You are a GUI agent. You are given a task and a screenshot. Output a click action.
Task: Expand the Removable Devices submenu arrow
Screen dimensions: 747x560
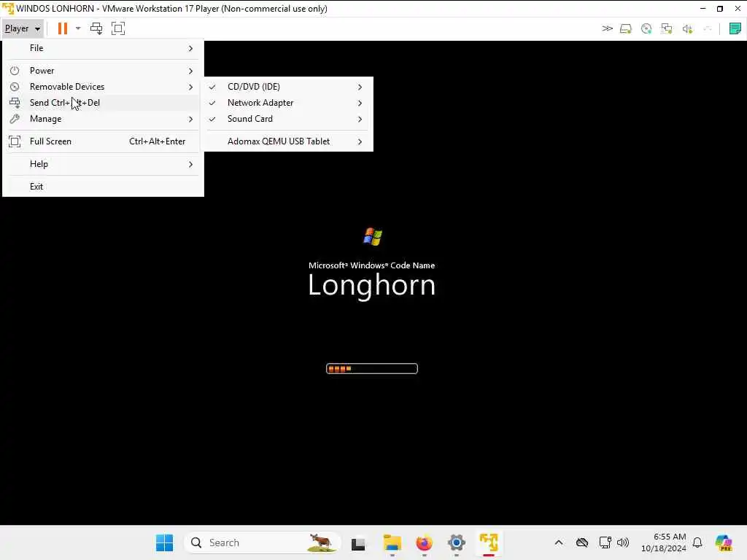190,87
